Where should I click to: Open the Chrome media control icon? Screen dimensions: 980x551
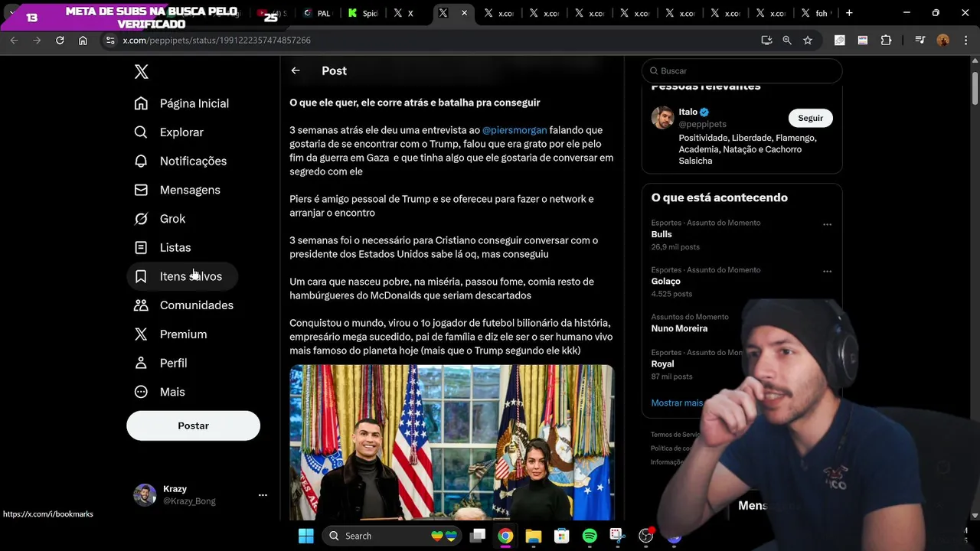tap(920, 41)
